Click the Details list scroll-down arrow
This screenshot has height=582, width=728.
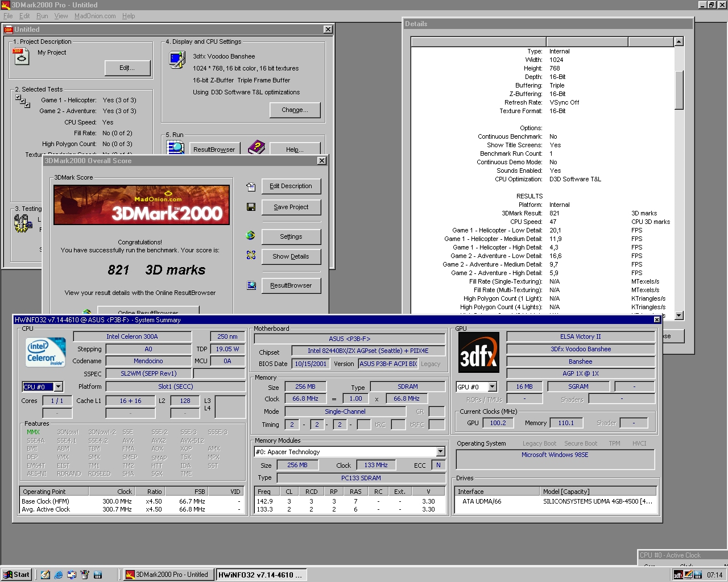click(x=679, y=315)
